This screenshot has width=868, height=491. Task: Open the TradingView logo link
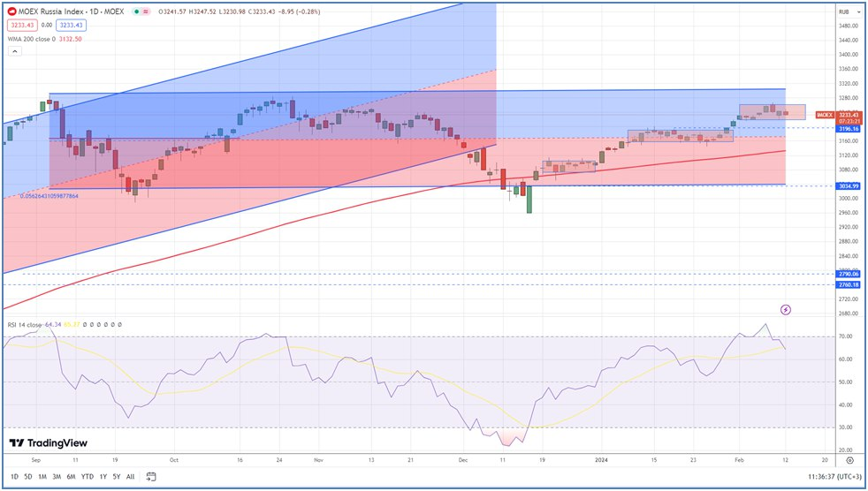(48, 443)
